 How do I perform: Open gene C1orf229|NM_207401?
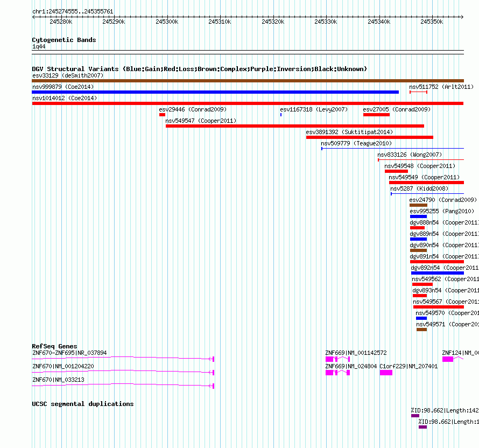408,366
